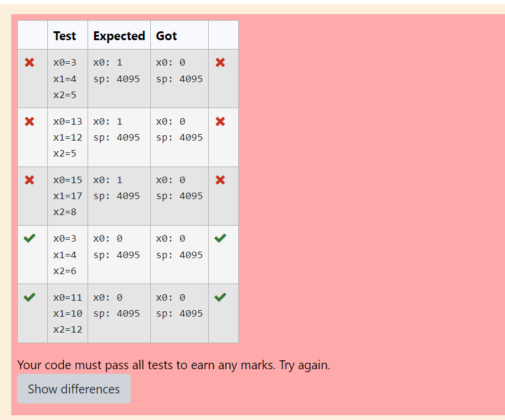Viewport: 505px width, 420px height.
Task: Select the Got column header
Action: (x=166, y=35)
